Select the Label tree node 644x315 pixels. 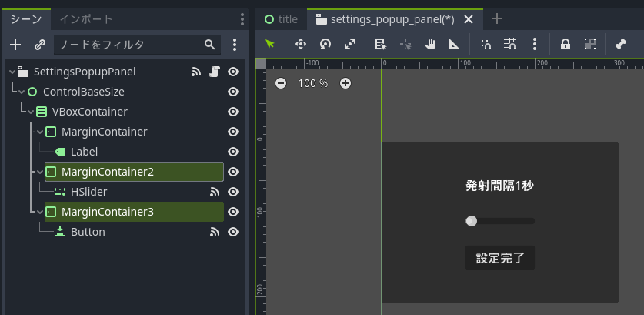pyautogui.click(x=84, y=152)
